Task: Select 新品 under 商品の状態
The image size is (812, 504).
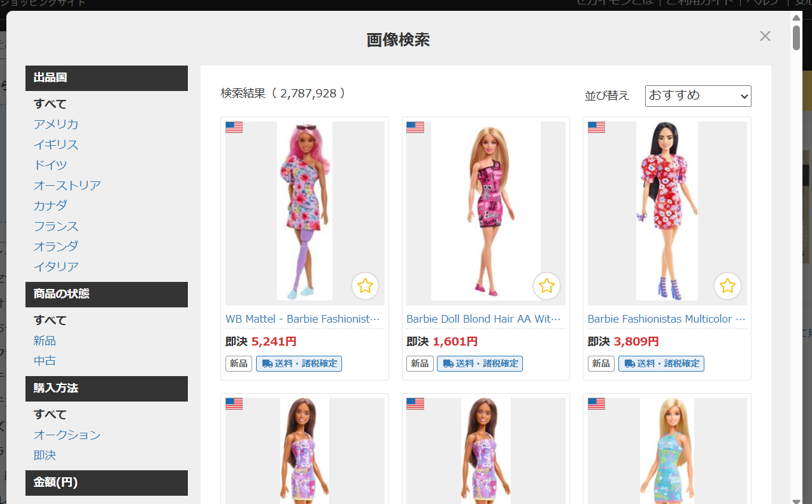Action: click(x=45, y=340)
